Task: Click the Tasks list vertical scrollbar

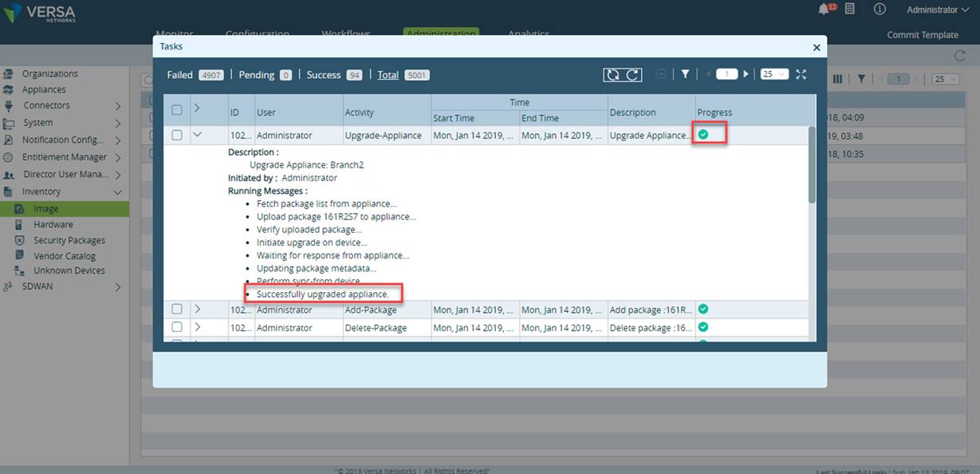Action: (812, 164)
